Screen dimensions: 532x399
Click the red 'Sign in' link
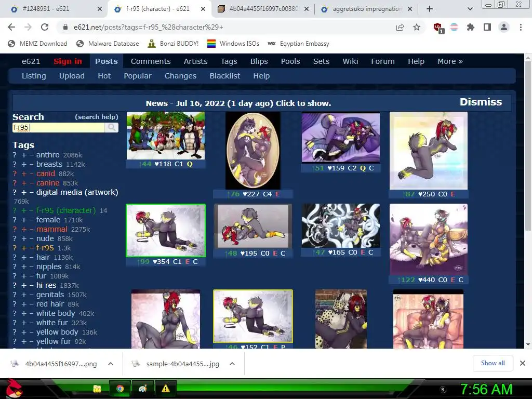tap(68, 61)
